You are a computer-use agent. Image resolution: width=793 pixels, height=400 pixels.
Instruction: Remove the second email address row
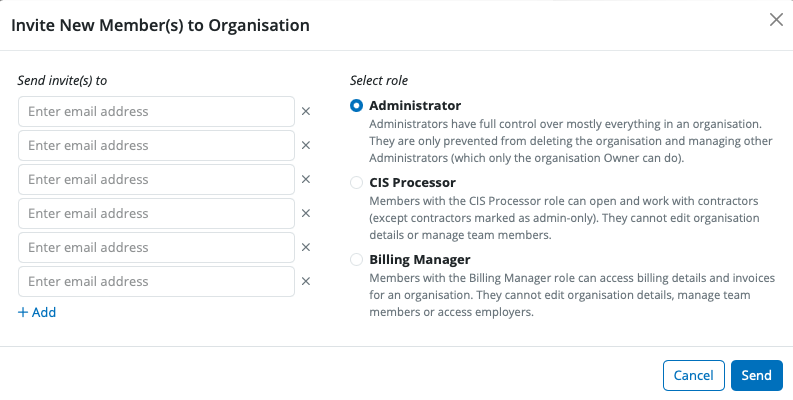[x=306, y=146]
